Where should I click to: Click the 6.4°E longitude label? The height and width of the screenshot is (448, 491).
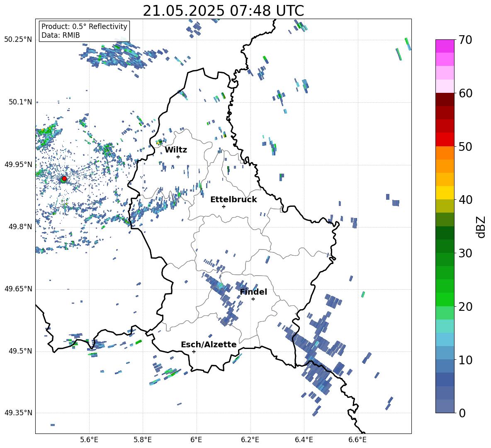(304, 440)
